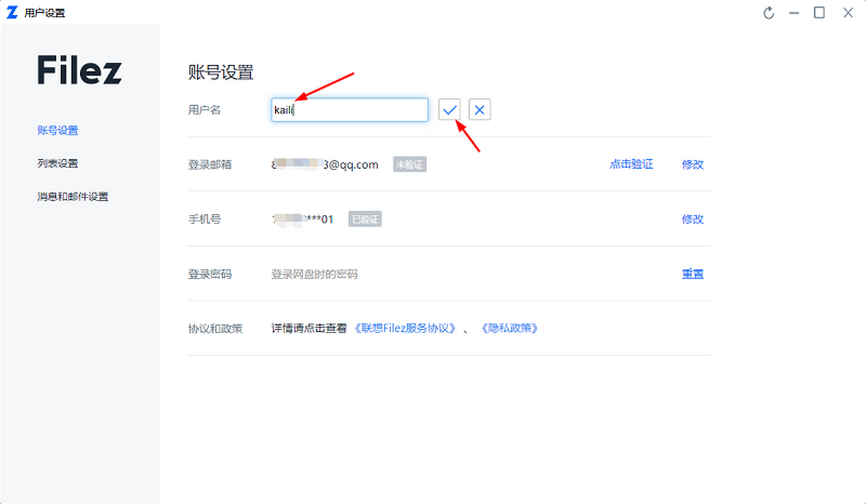The width and height of the screenshot is (866, 504).
Task: Click the 登录密码 label
Action: point(209,274)
